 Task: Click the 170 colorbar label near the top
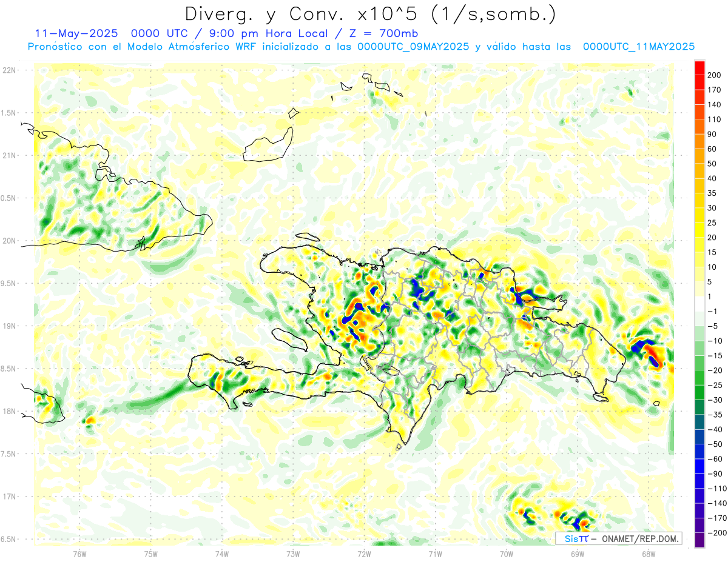click(x=715, y=90)
